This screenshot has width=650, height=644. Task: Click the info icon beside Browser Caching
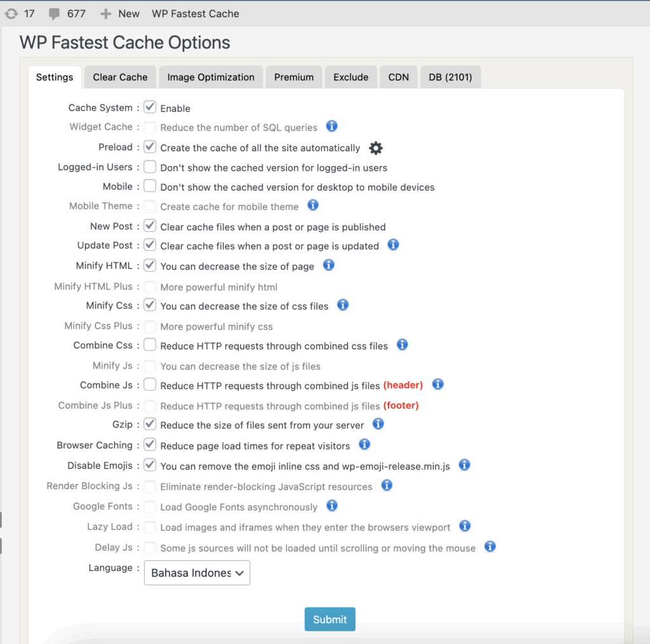[x=364, y=444]
